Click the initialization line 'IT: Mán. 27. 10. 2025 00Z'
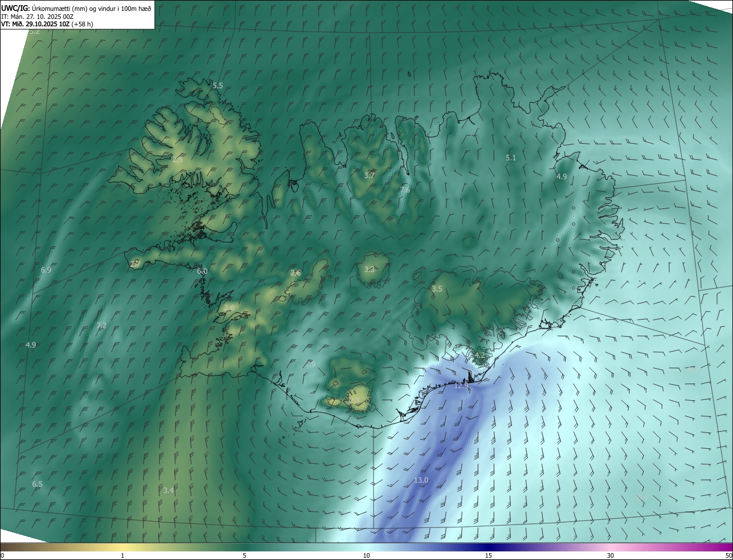 point(37,17)
